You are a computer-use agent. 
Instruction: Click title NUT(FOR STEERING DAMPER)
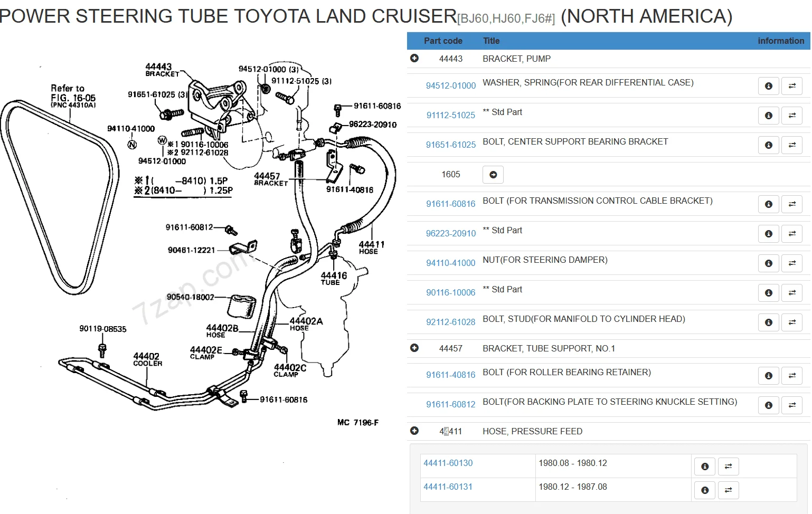[x=545, y=260]
